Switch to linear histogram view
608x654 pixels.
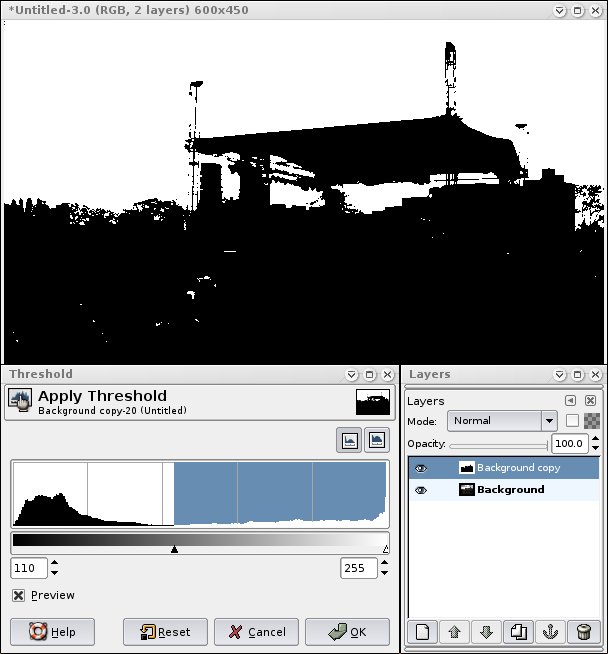(351, 440)
